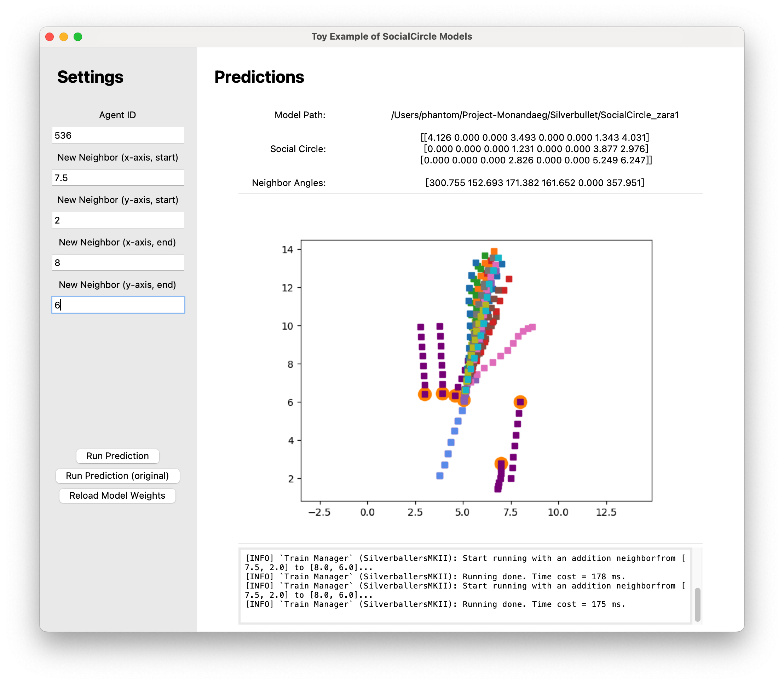Click the model path text
784x684 pixels.
pos(535,115)
